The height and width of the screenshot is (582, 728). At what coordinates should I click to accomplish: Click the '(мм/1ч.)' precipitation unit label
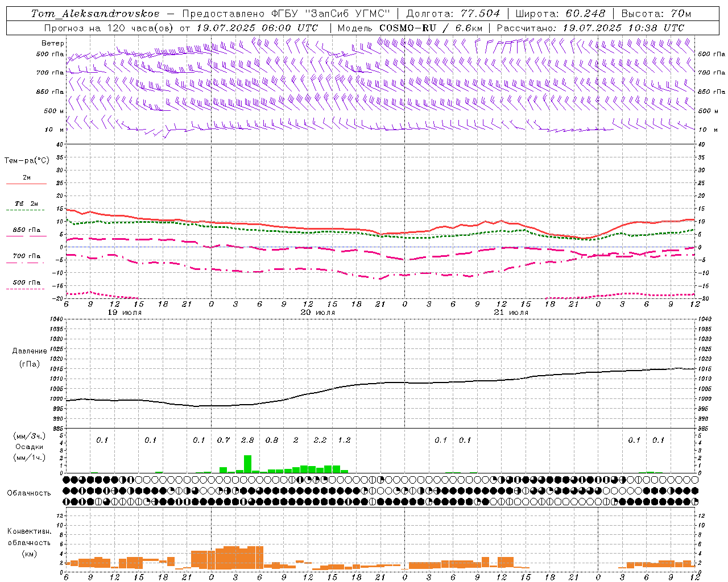[30, 458]
